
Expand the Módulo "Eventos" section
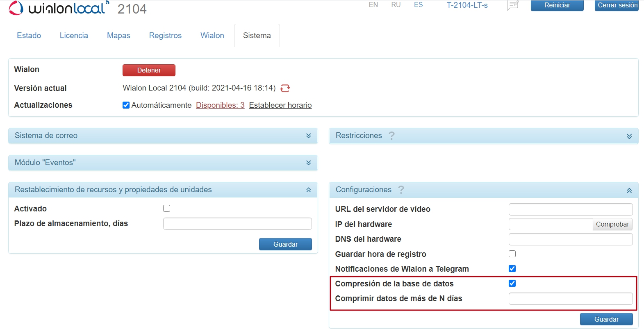pos(163,163)
